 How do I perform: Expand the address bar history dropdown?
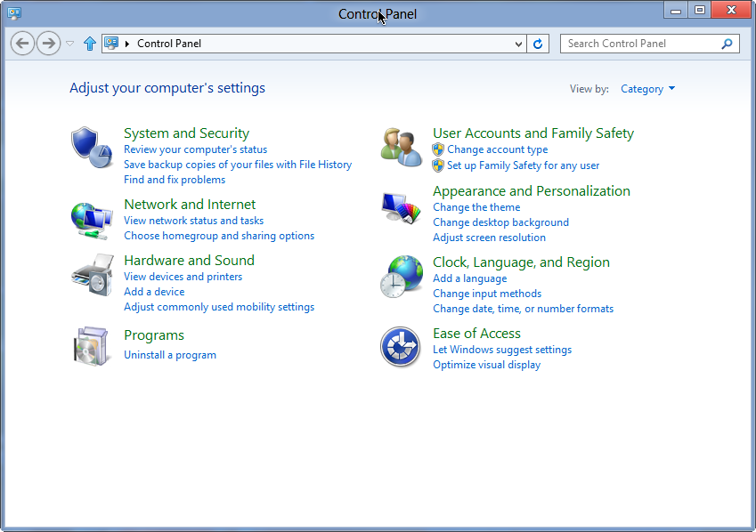pyautogui.click(x=518, y=44)
